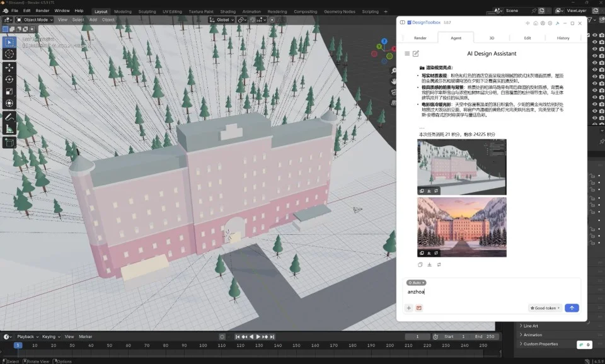This screenshot has height=364, width=605.
Task: Open the History tab in DesignToolbox
Action: (563, 38)
